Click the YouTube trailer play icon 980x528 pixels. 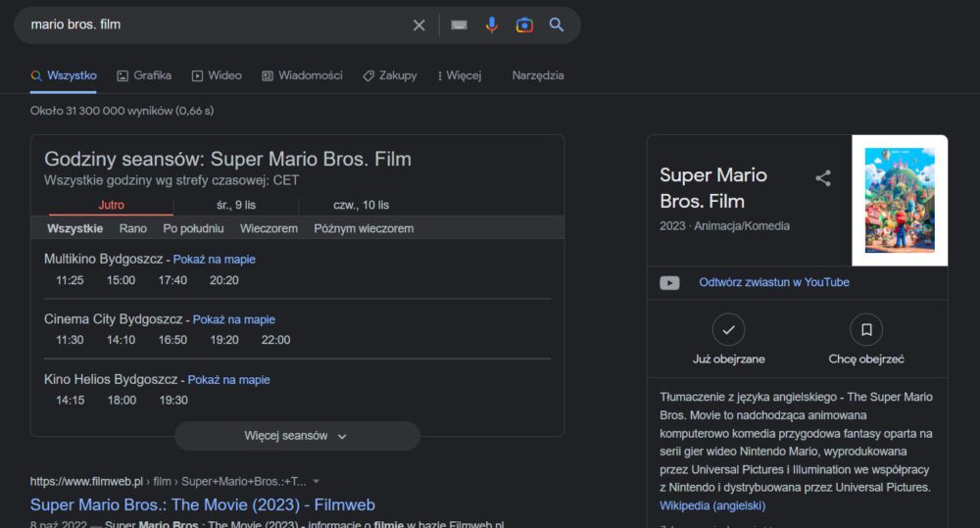[669, 282]
